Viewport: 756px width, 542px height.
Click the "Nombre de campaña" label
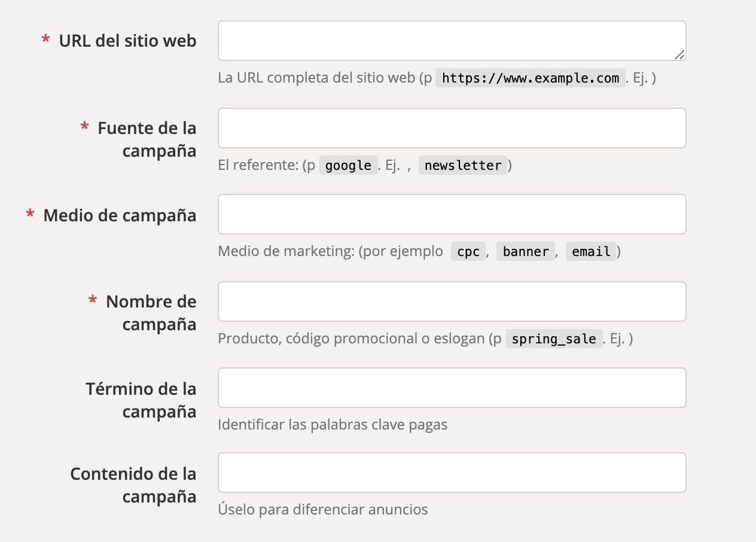[x=151, y=313]
